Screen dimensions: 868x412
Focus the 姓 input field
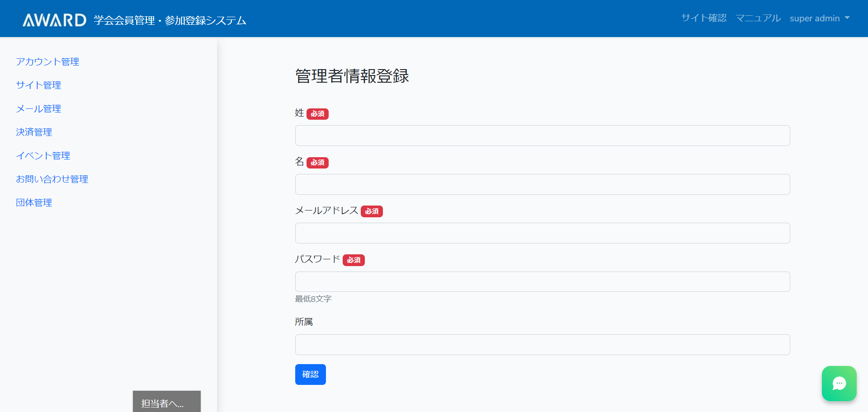542,136
